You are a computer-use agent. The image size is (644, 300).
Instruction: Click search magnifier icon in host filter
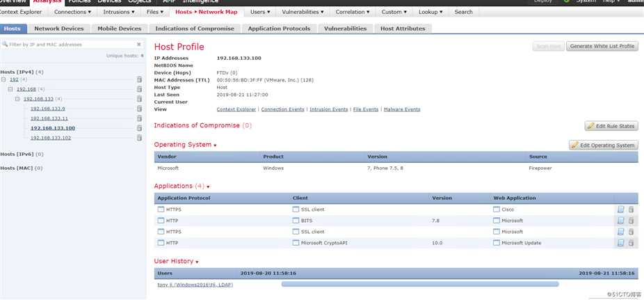point(6,44)
